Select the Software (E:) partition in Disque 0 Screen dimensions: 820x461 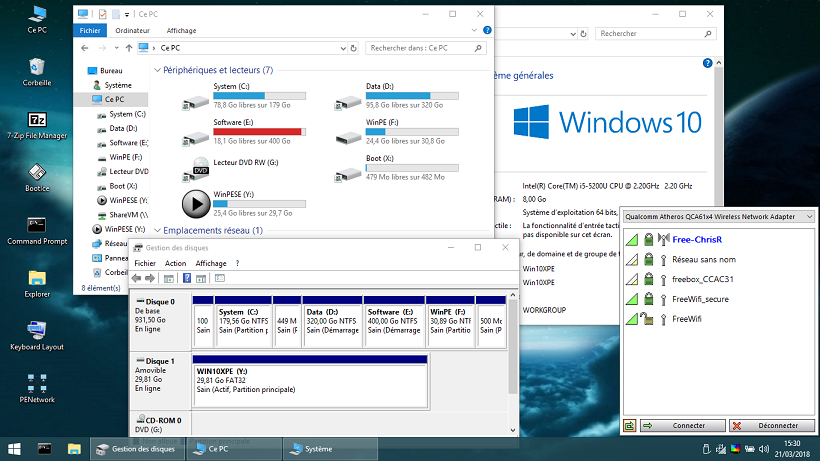394,323
